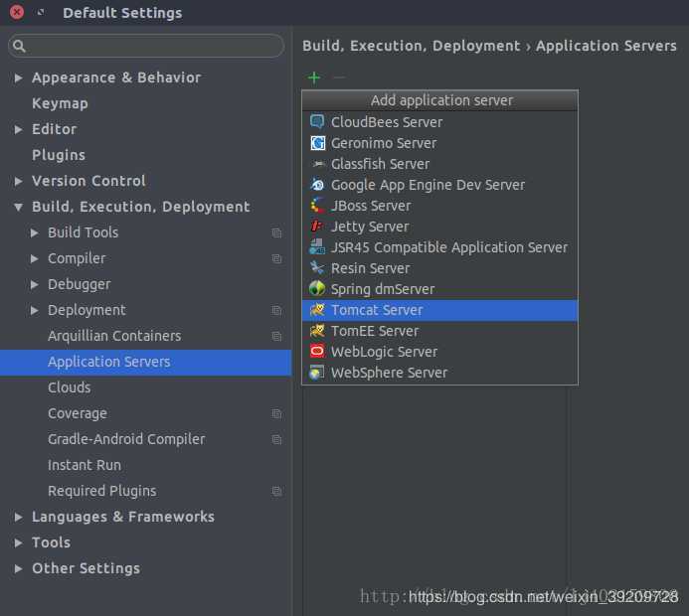Choose TomEE Server from the list
The width and height of the screenshot is (689, 616).
[439, 331]
